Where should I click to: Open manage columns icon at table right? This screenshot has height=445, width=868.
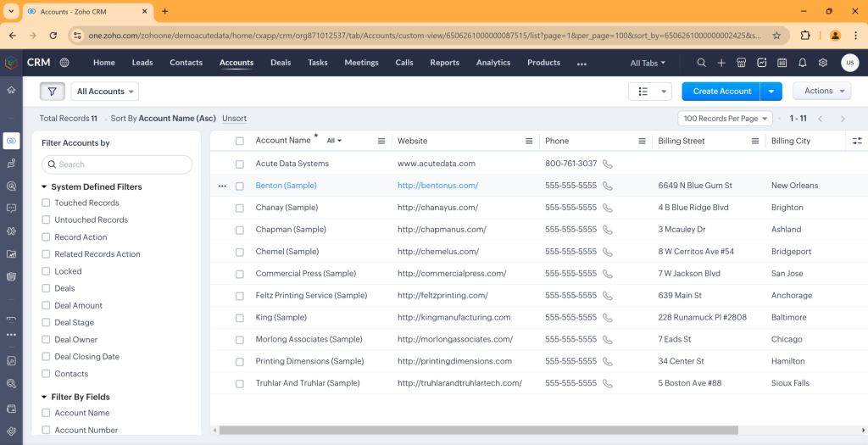click(x=857, y=142)
